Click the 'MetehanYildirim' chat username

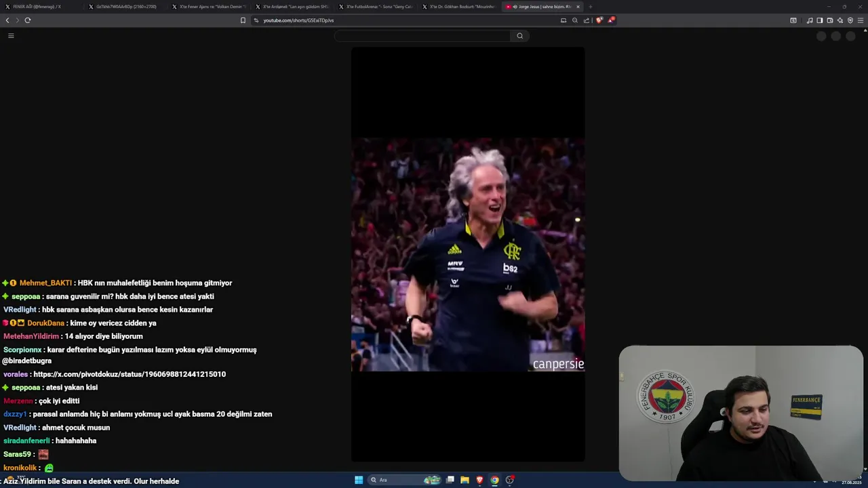pyautogui.click(x=31, y=337)
